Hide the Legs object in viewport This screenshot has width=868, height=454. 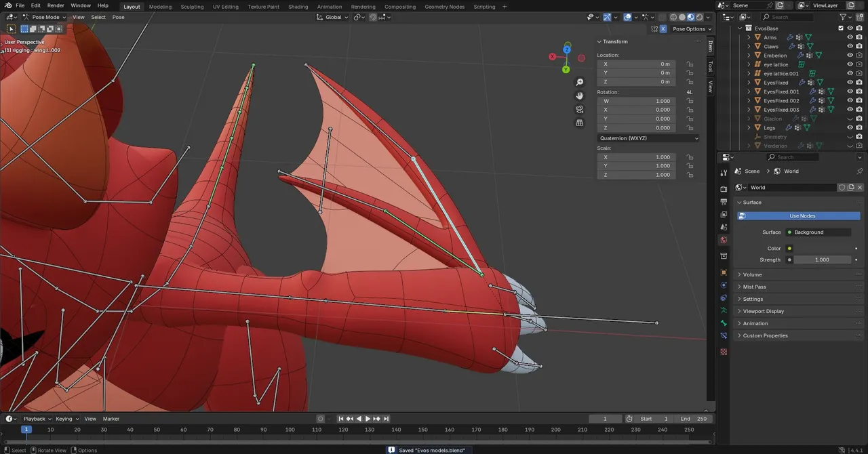(x=850, y=127)
